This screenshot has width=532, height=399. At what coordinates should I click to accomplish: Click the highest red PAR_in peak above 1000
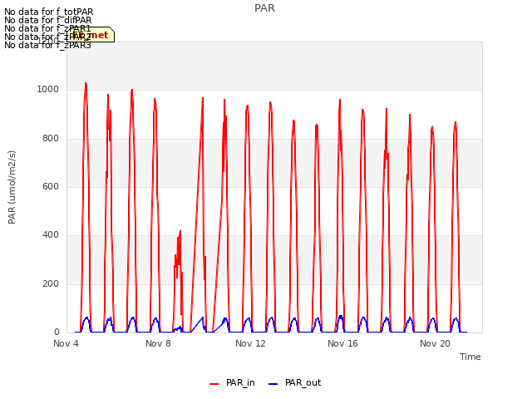pyautogui.click(x=86, y=84)
